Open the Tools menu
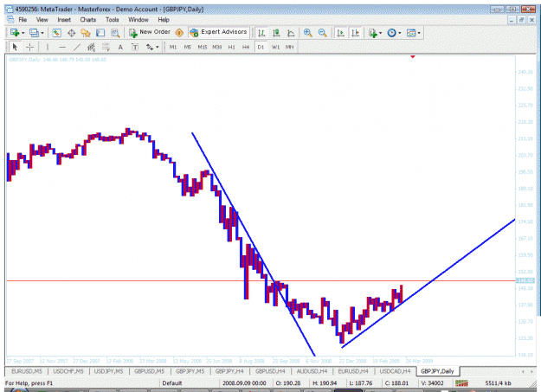Image resolution: width=541 pixels, height=392 pixels. tap(113, 20)
